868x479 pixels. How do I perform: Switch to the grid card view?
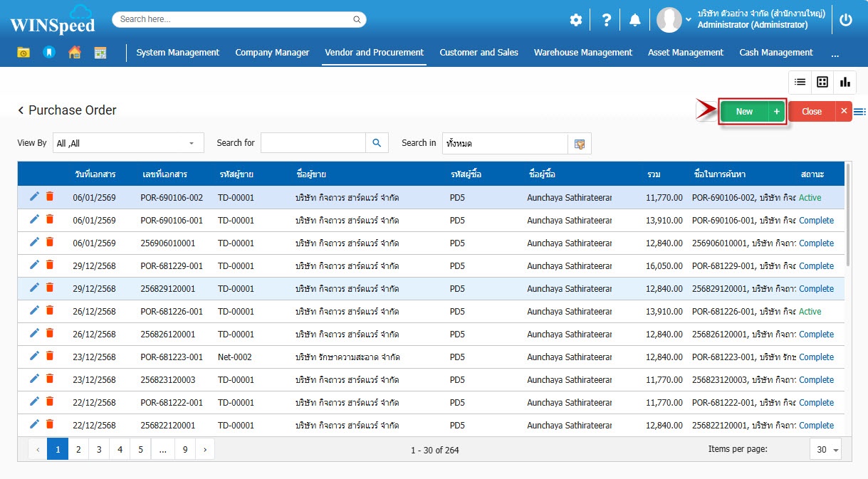[x=822, y=82]
